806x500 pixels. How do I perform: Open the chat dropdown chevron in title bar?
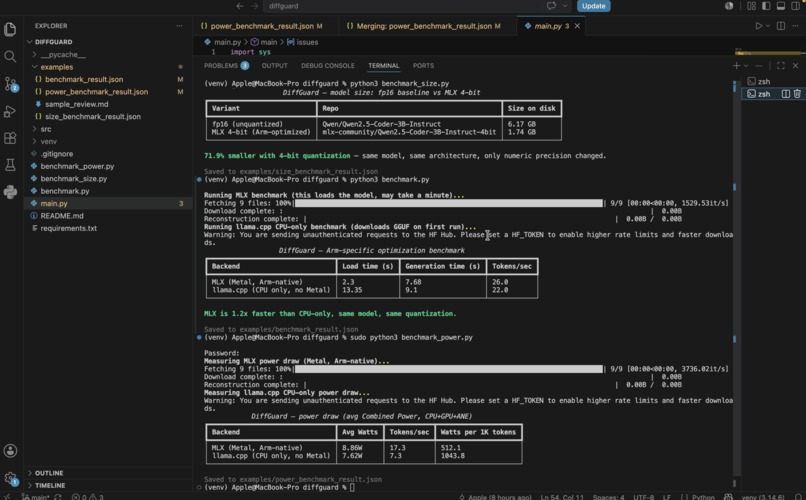[565, 6]
